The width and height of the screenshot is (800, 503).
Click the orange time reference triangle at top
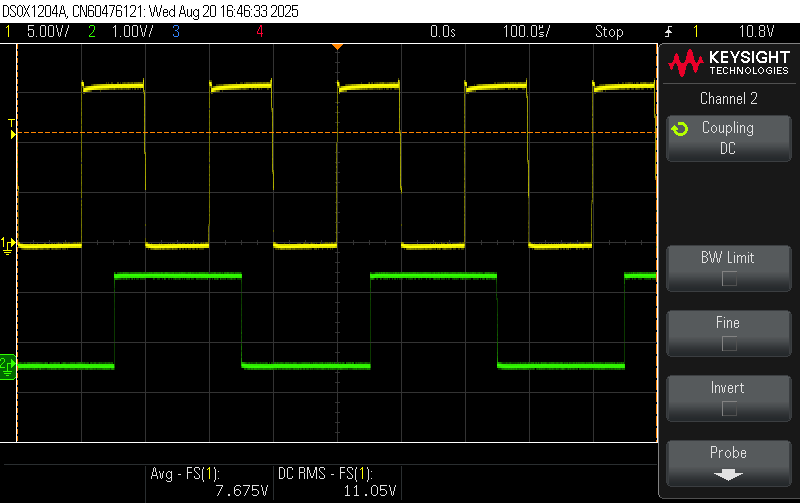337,47
